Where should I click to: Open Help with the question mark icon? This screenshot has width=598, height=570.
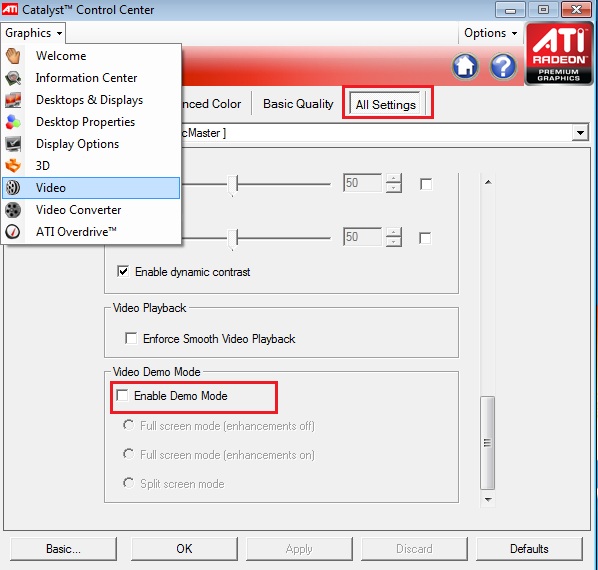point(503,66)
